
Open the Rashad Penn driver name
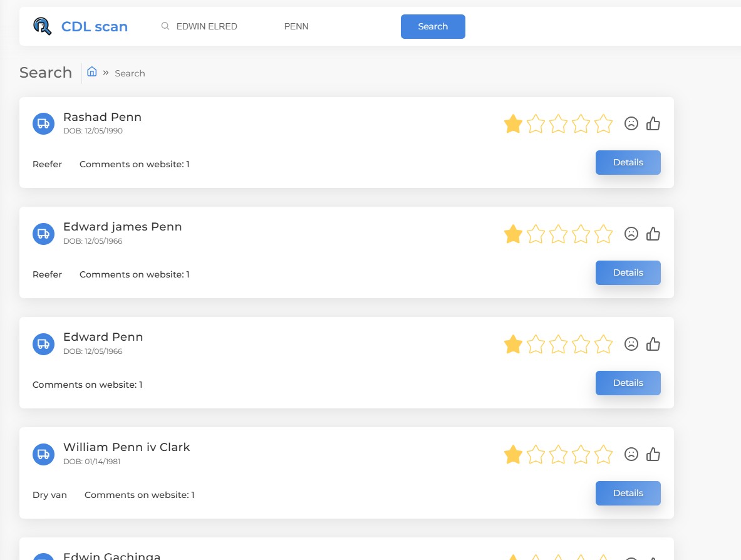tap(103, 117)
